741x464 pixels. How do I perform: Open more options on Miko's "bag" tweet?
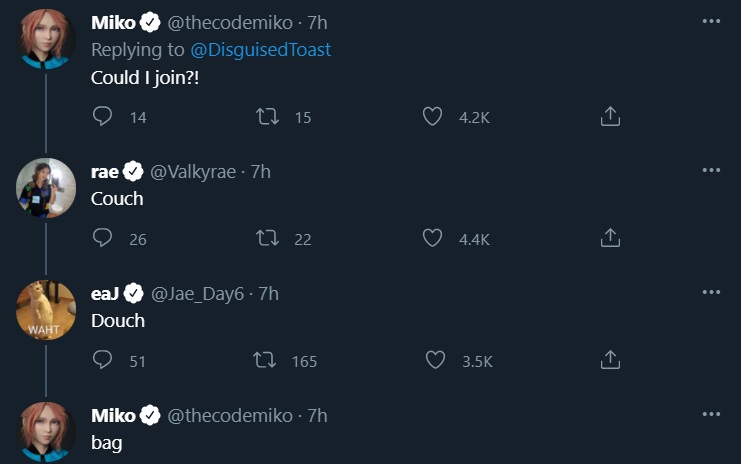(x=711, y=414)
